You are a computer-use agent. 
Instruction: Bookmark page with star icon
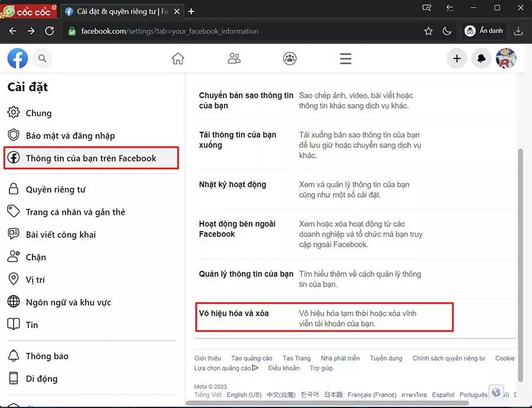click(428, 31)
